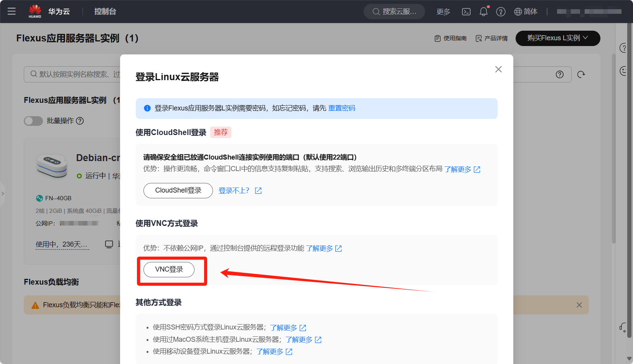Viewport: 633px width, 364px height.
Task: Click the help question mark in header
Action: [501, 12]
